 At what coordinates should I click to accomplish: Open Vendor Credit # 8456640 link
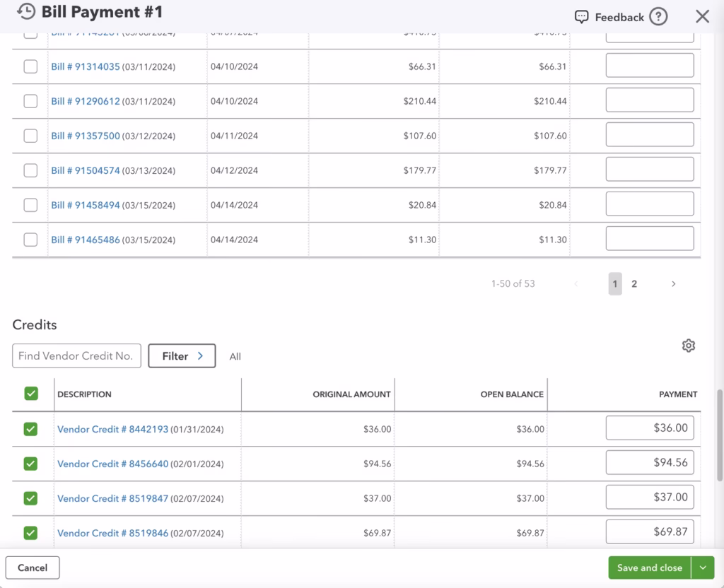[x=112, y=464]
